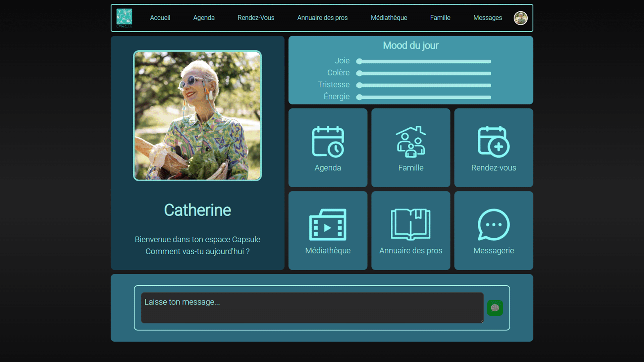Click the Capsule logo icon
Viewport: 644px width, 362px height.
point(124,18)
